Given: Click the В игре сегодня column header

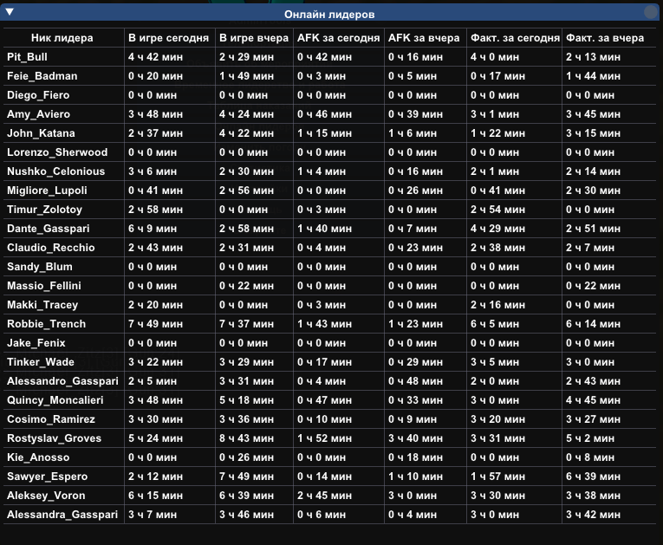Looking at the screenshot, I should [169, 38].
